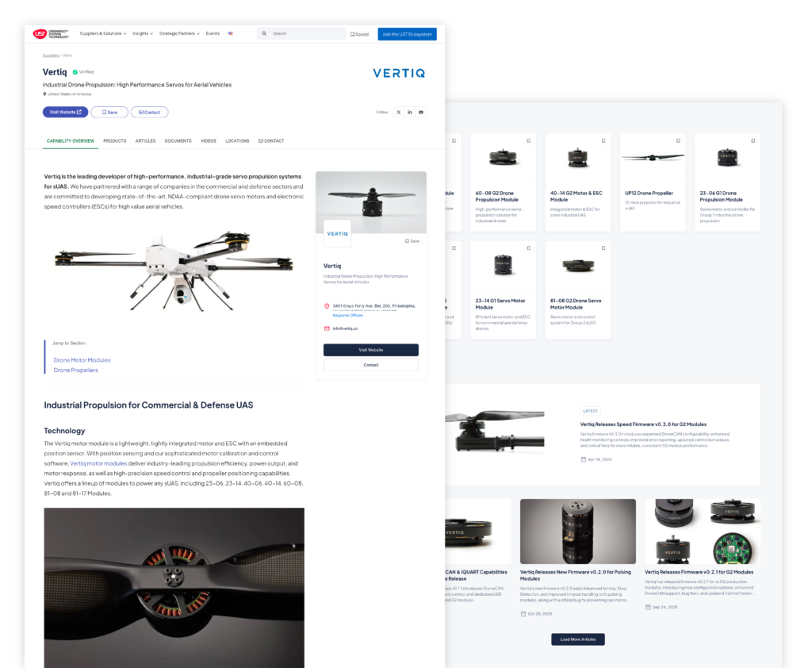The image size is (812, 668).
Task: Click the green Verified badge icon
Action: [75, 72]
